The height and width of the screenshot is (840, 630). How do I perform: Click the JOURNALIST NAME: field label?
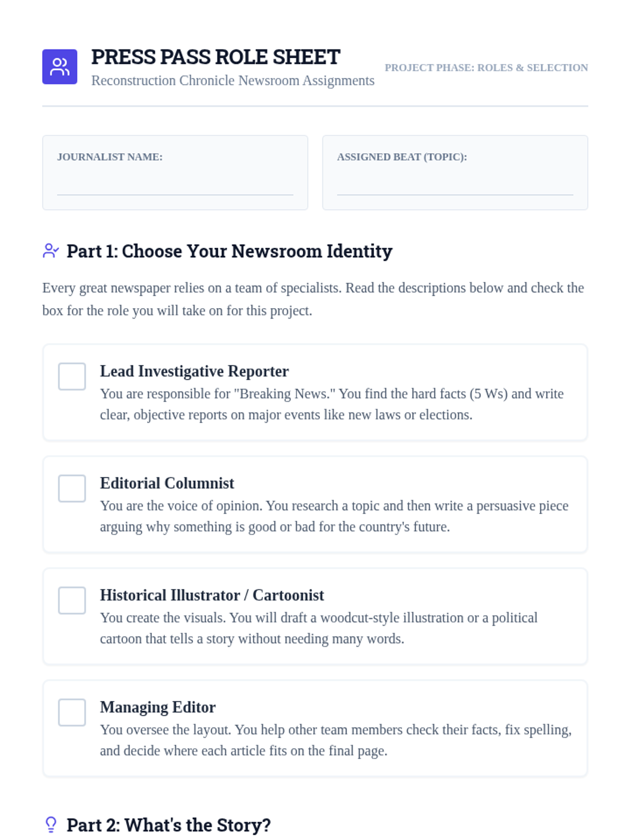110,157
